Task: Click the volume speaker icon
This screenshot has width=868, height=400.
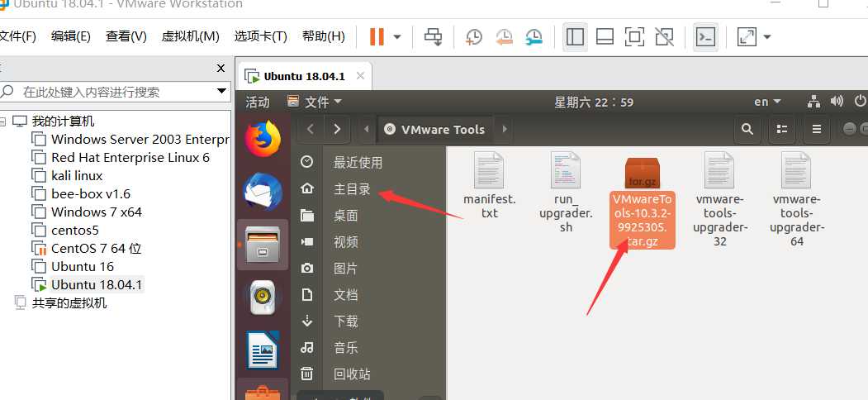Action: point(837,102)
